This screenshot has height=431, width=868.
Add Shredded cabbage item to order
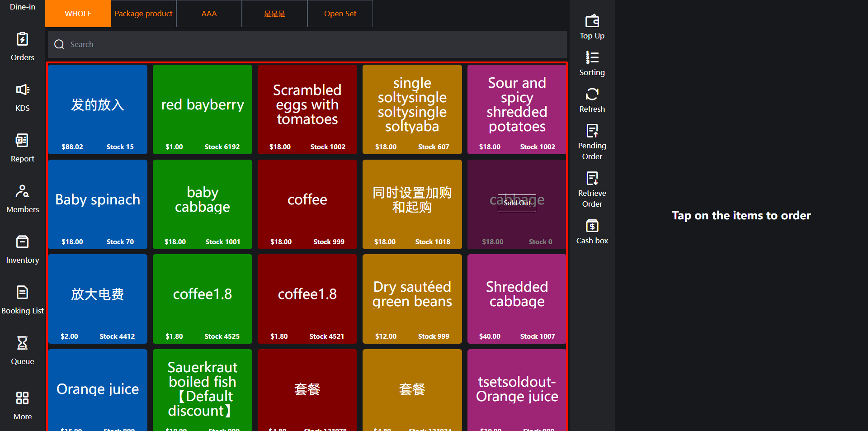click(x=517, y=298)
